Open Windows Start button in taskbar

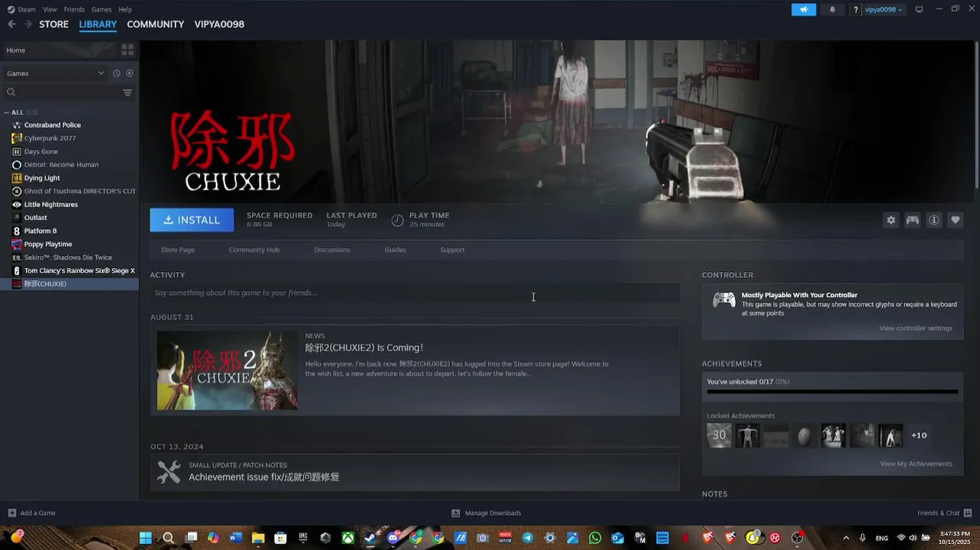tap(145, 538)
